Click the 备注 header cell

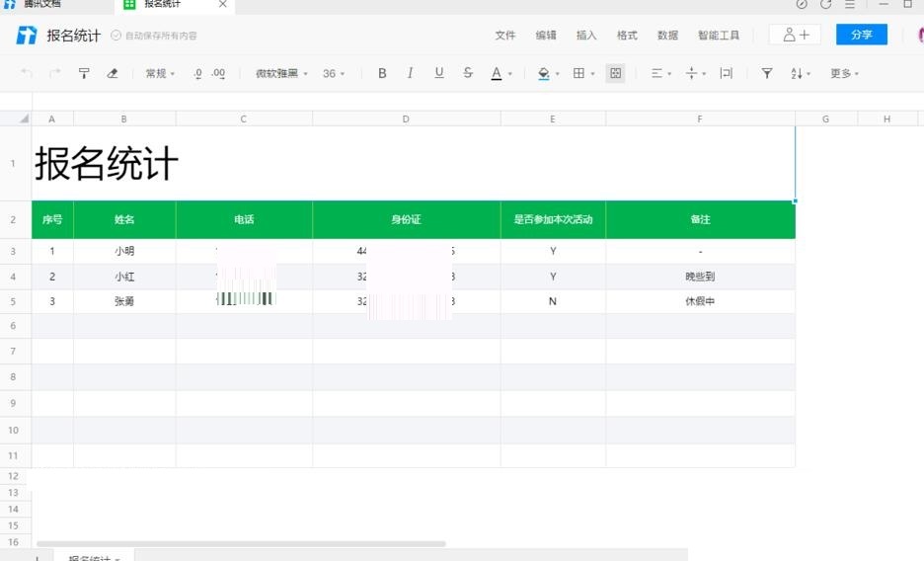pyautogui.click(x=700, y=220)
